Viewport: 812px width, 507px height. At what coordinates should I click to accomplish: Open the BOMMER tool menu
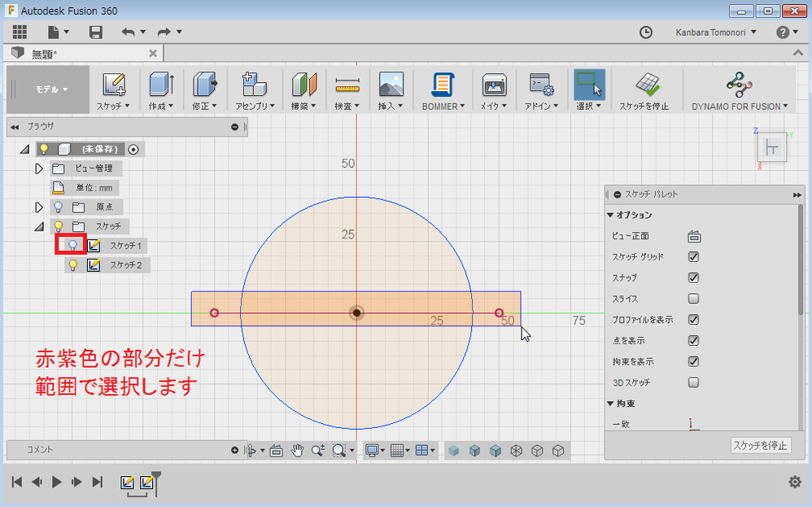[x=443, y=90]
